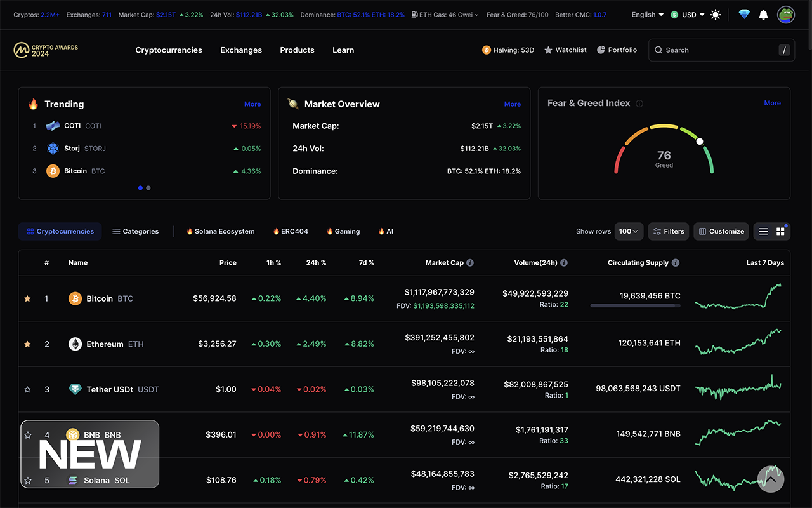Open Cryptocurrencies nav menu
The height and width of the screenshot is (508, 812).
(169, 50)
